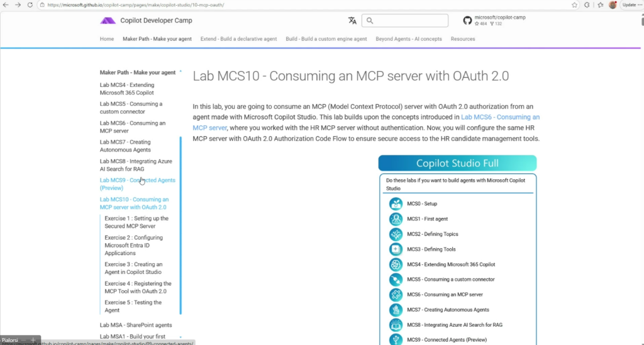Screen dimensions: 644x345
Task: Open sidebar Lab MCS4 - Extending Microsoft 365 Copilot
Action: 127,89
